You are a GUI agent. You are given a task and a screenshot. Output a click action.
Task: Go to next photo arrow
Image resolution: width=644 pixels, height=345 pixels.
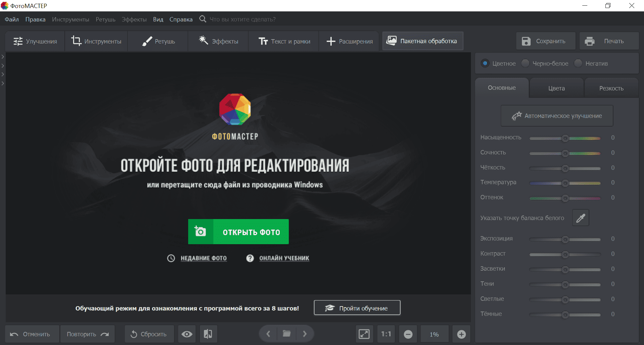pos(305,334)
